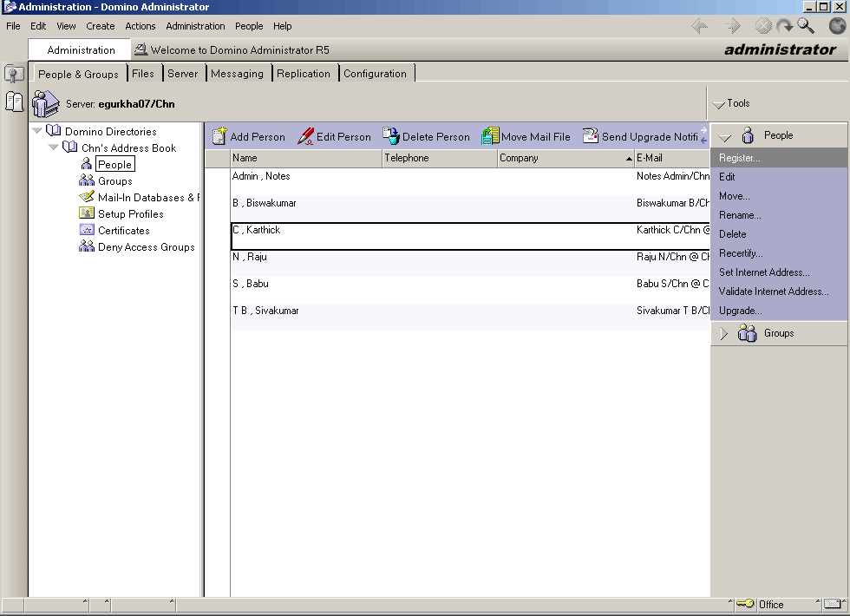
Task: Click the server icon beside egurkha07/Chn
Action: (x=45, y=103)
